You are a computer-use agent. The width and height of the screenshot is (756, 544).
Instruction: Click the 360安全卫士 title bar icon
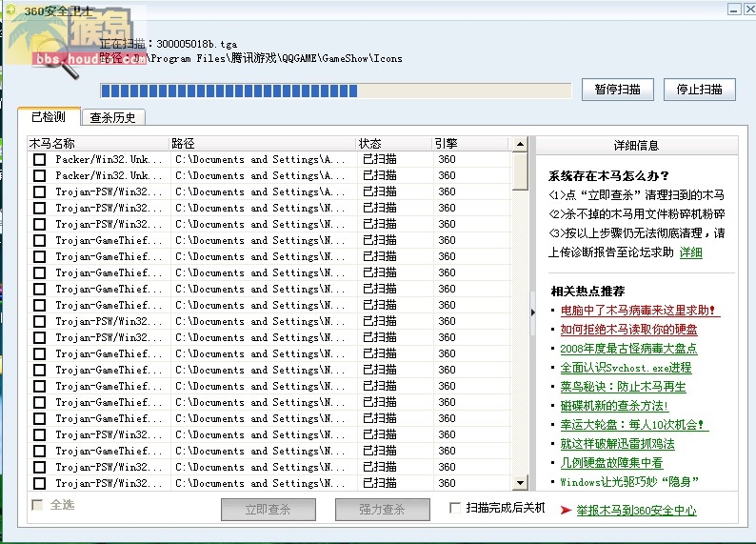pyautogui.click(x=10, y=10)
